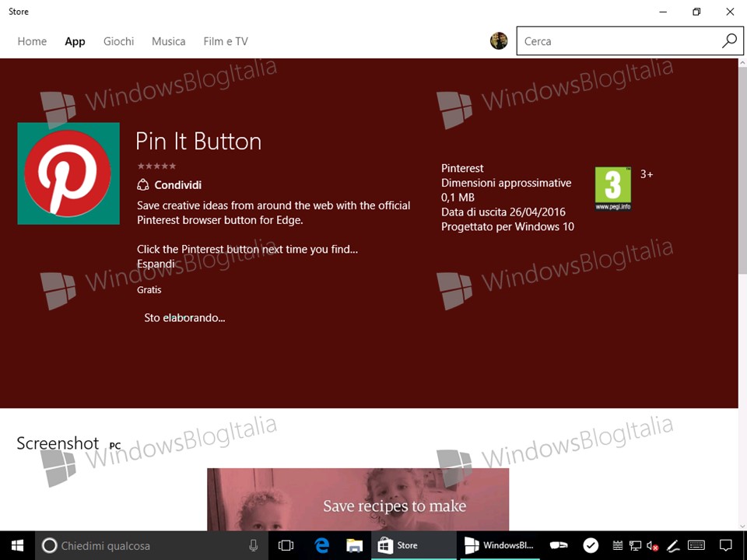Click the Screenshot section heading

[58, 443]
